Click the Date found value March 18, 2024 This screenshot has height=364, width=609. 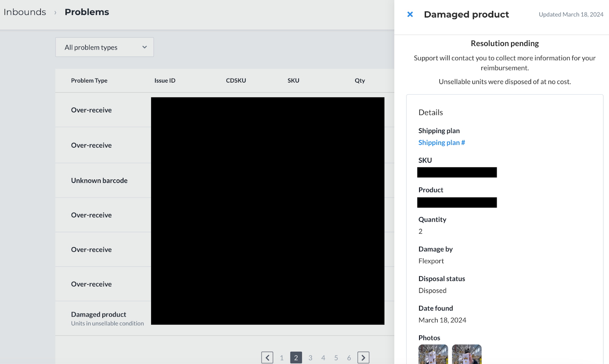pyautogui.click(x=442, y=320)
